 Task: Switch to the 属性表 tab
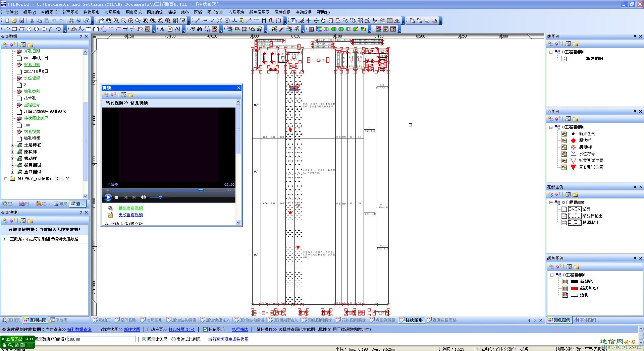(x=59, y=320)
